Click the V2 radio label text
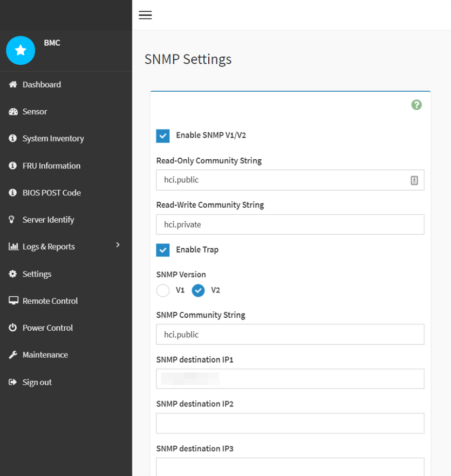 (215, 290)
